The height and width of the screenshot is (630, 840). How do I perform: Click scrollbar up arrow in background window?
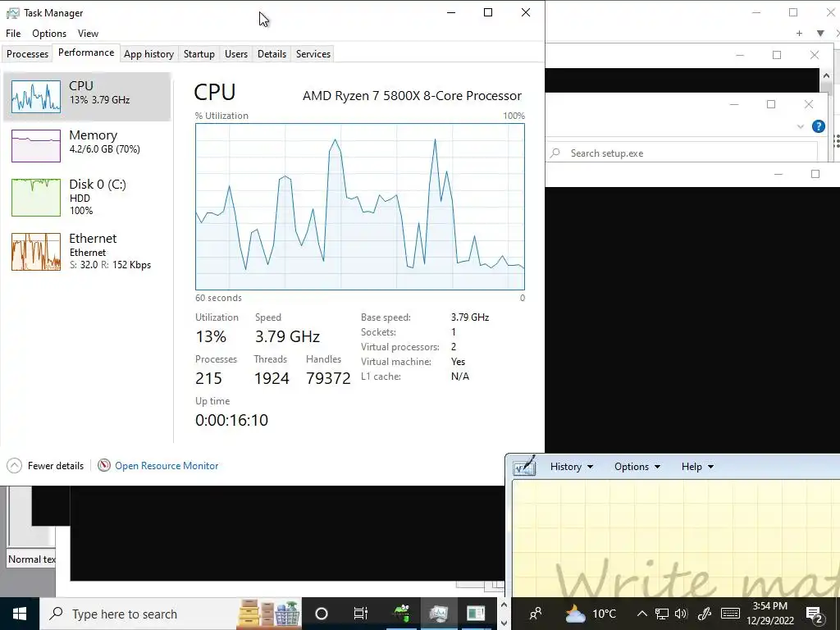(x=825, y=75)
